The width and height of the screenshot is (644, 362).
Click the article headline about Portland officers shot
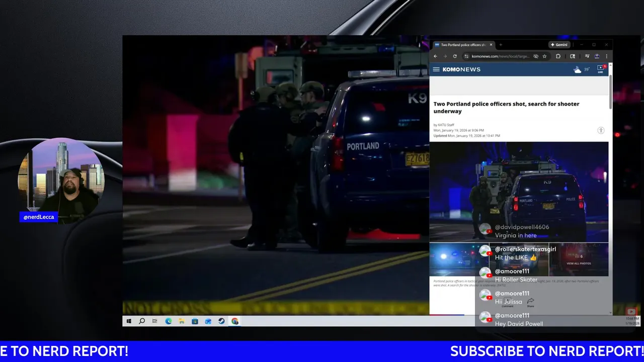pos(506,108)
